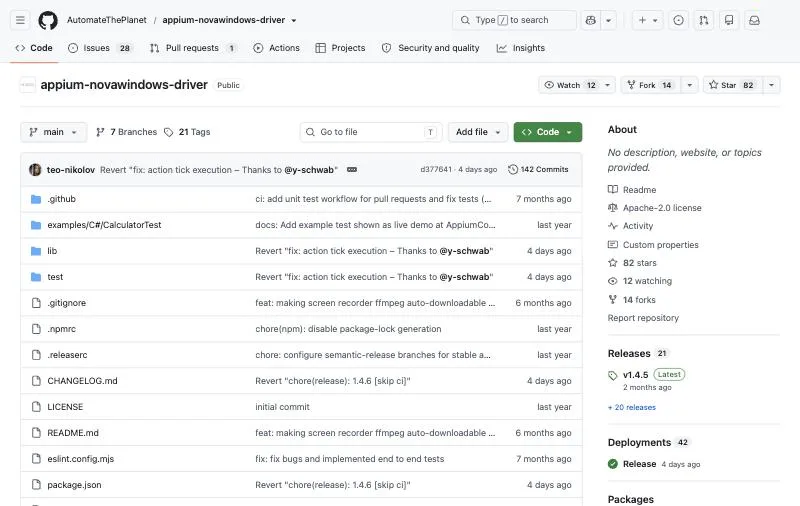Open the .npmrc file

click(62, 329)
